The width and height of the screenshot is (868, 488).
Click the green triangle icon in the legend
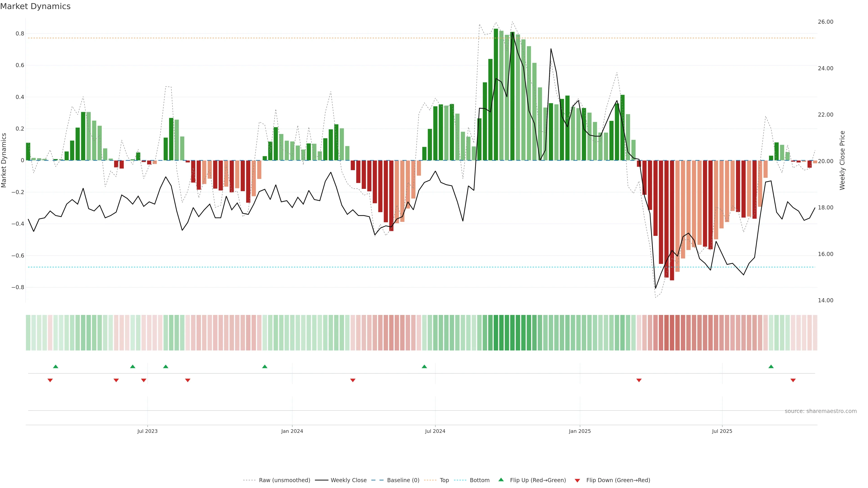pos(501,480)
